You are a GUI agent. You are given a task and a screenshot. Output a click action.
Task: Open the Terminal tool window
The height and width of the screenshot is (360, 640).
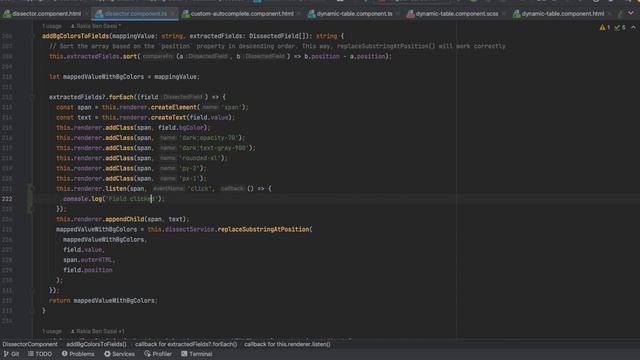(x=197, y=354)
